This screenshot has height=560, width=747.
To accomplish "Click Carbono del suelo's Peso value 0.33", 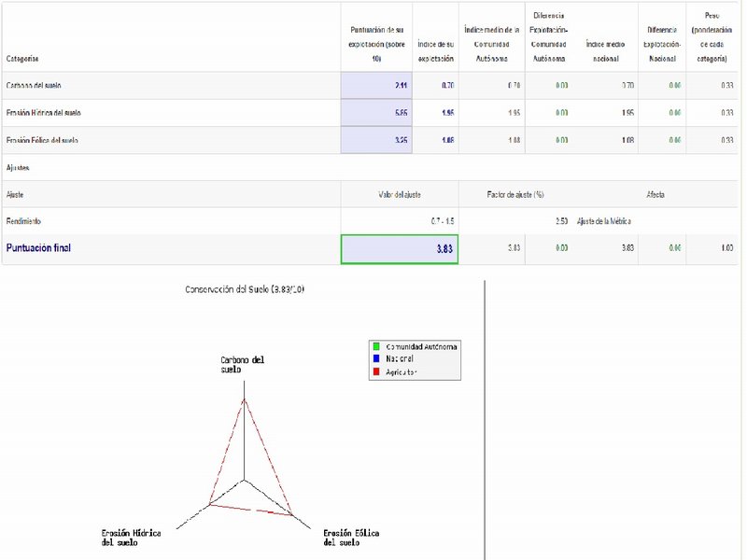I will [727, 86].
